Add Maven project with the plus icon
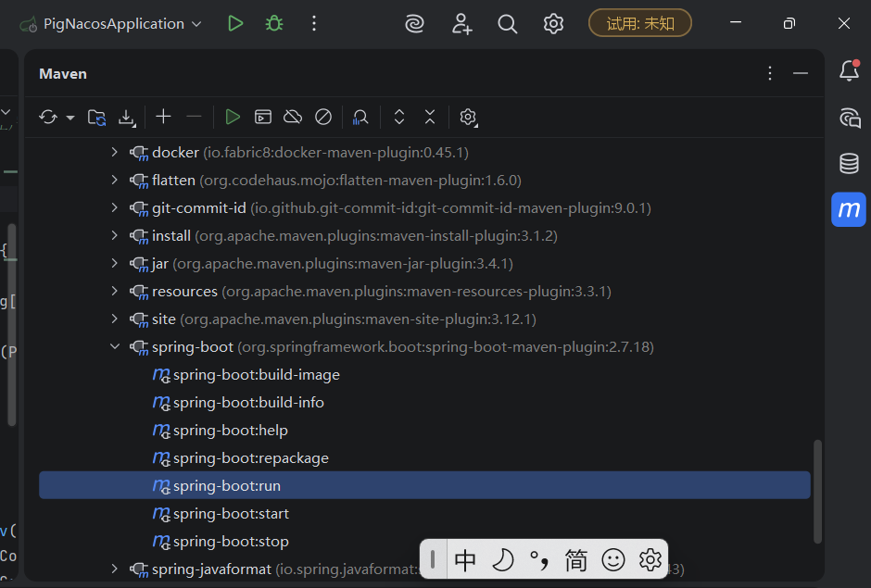This screenshot has height=588, width=871. 163,117
